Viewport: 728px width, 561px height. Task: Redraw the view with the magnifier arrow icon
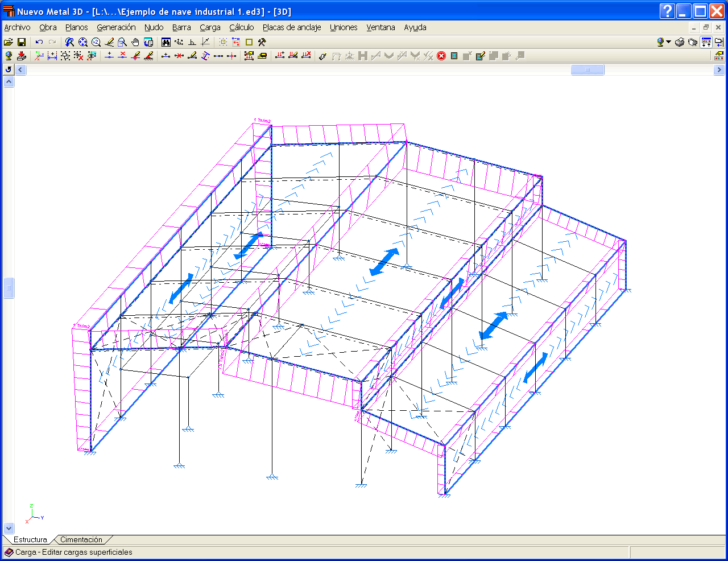click(x=69, y=42)
